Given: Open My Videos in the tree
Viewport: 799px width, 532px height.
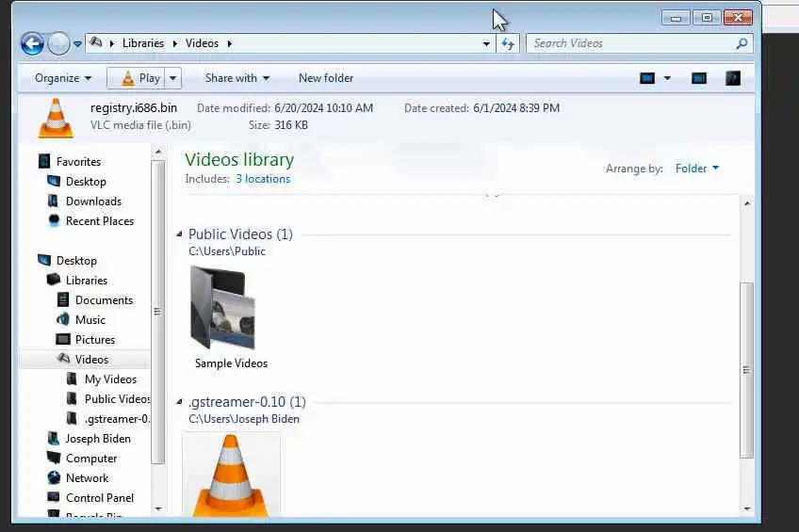Looking at the screenshot, I should pyautogui.click(x=110, y=379).
